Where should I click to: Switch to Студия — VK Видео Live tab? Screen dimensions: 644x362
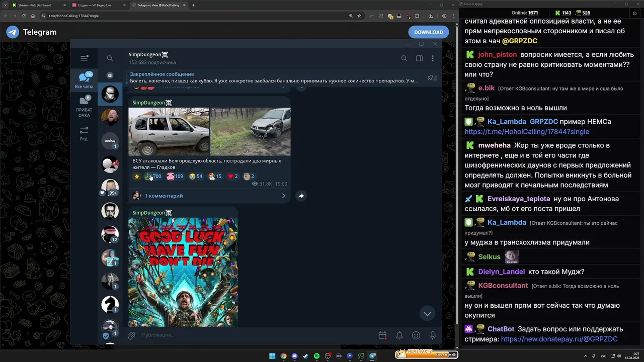click(x=99, y=5)
